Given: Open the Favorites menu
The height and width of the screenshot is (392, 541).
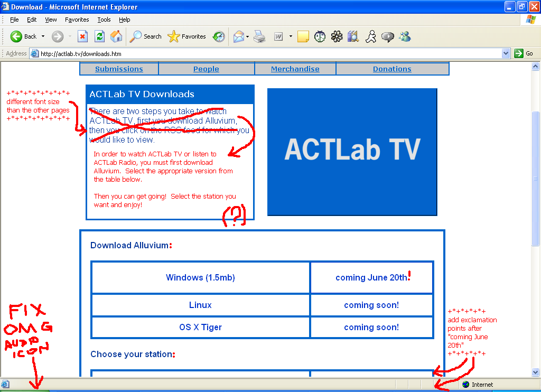Looking at the screenshot, I should (x=77, y=20).
